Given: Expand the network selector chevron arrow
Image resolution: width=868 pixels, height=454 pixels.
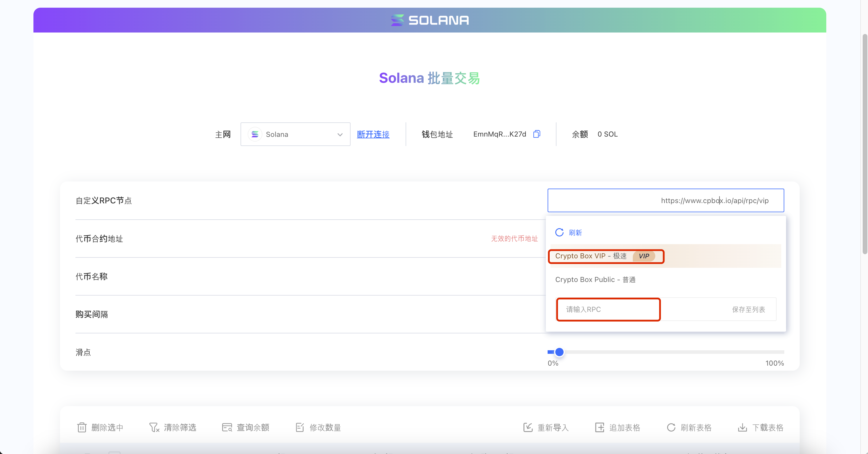Looking at the screenshot, I should (340, 134).
